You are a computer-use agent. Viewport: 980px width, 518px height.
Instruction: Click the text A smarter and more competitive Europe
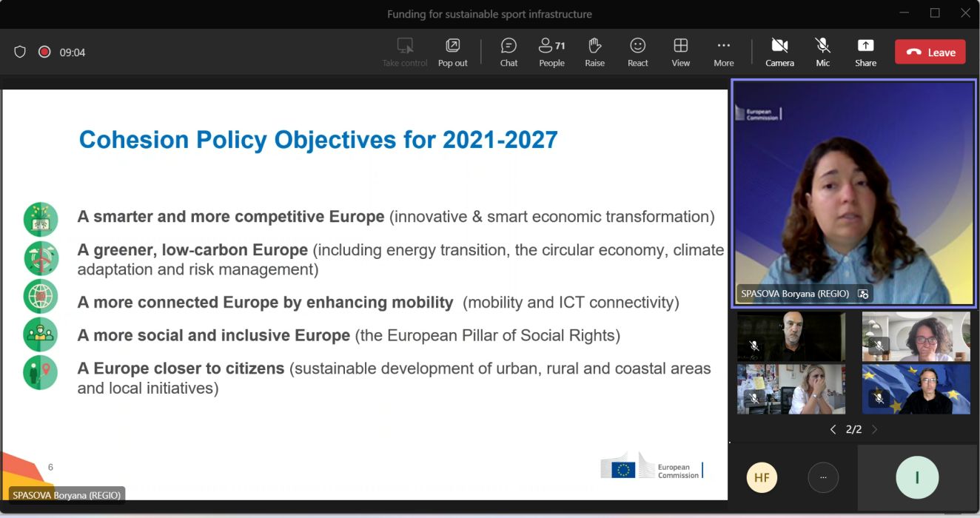click(231, 217)
